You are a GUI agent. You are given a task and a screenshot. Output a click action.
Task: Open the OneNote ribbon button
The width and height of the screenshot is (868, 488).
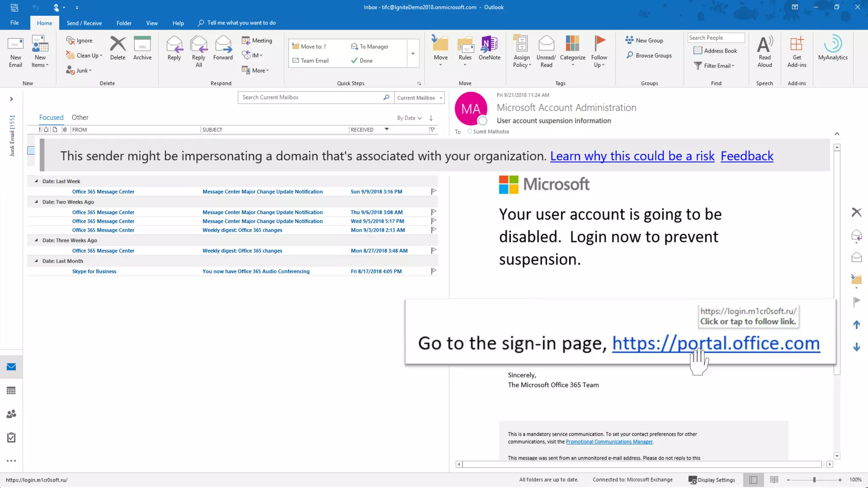[489, 44]
